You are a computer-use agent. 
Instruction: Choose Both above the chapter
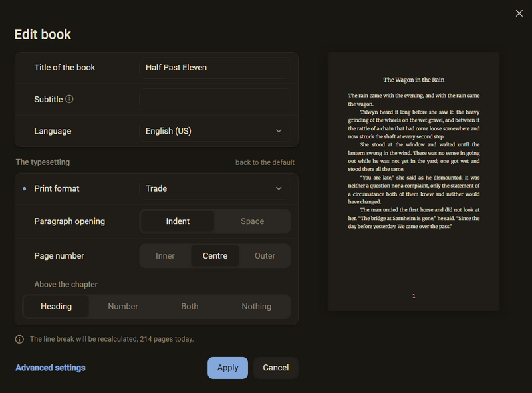tap(190, 306)
